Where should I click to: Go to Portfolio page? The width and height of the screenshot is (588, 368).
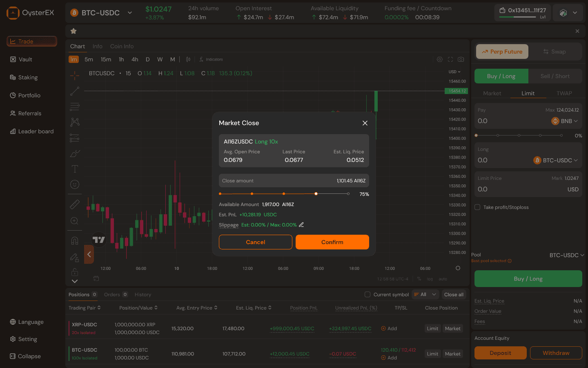[25, 95]
